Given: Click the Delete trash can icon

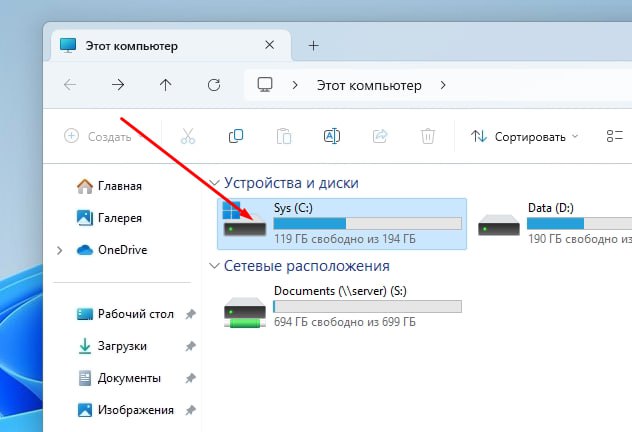Looking at the screenshot, I should pyautogui.click(x=428, y=136).
